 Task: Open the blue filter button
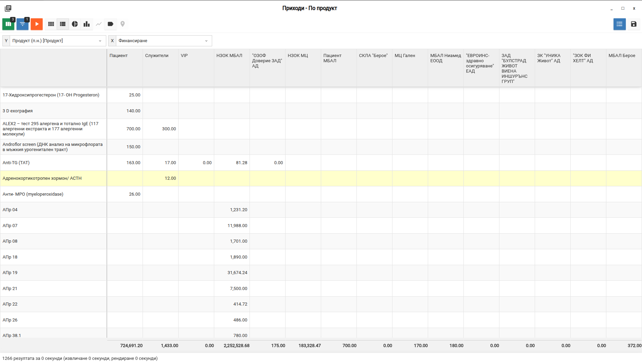pyautogui.click(x=22, y=24)
